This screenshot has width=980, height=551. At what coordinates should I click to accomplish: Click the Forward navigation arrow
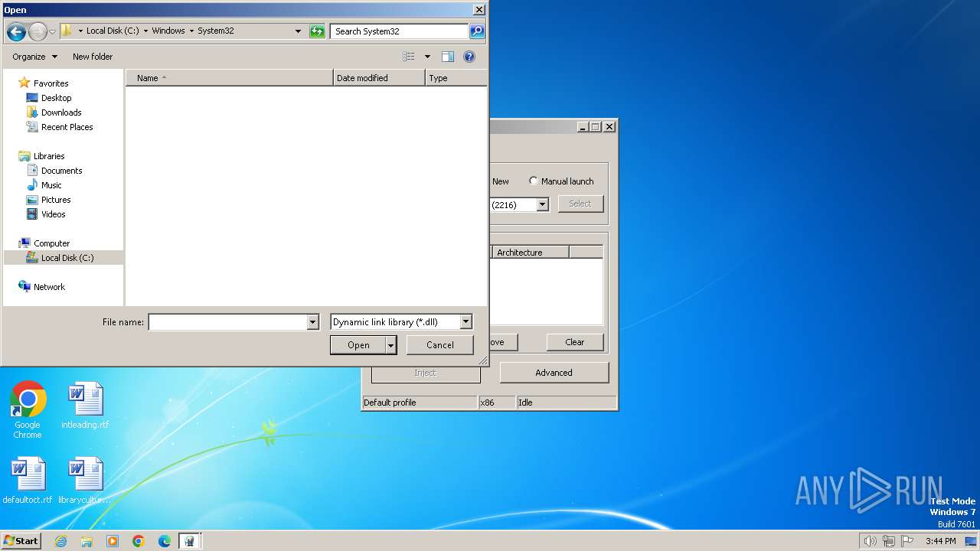(38, 31)
